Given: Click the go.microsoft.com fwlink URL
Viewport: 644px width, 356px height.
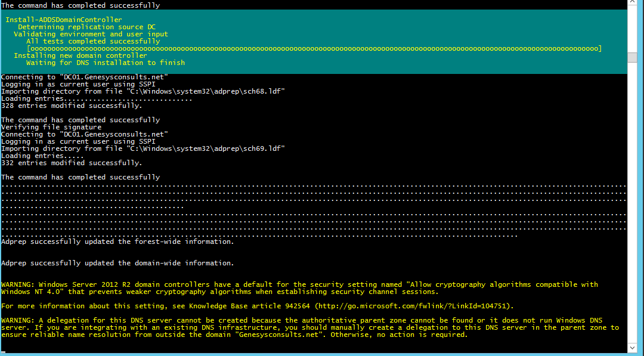Looking at the screenshot, I should tap(412, 306).
